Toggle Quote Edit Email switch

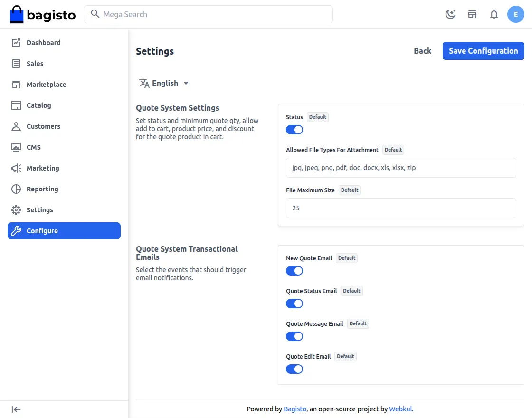[294, 369]
